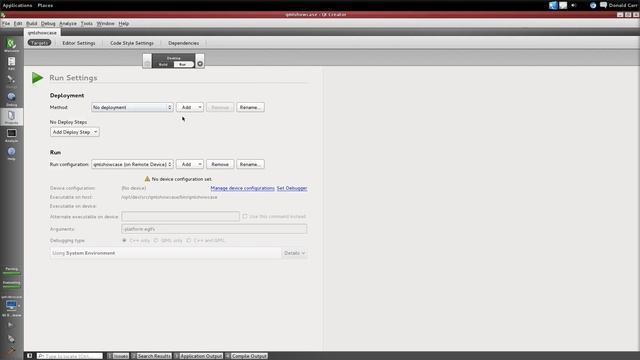Click the Run play button in sidebar
640x360 pixels.
pos(11,325)
